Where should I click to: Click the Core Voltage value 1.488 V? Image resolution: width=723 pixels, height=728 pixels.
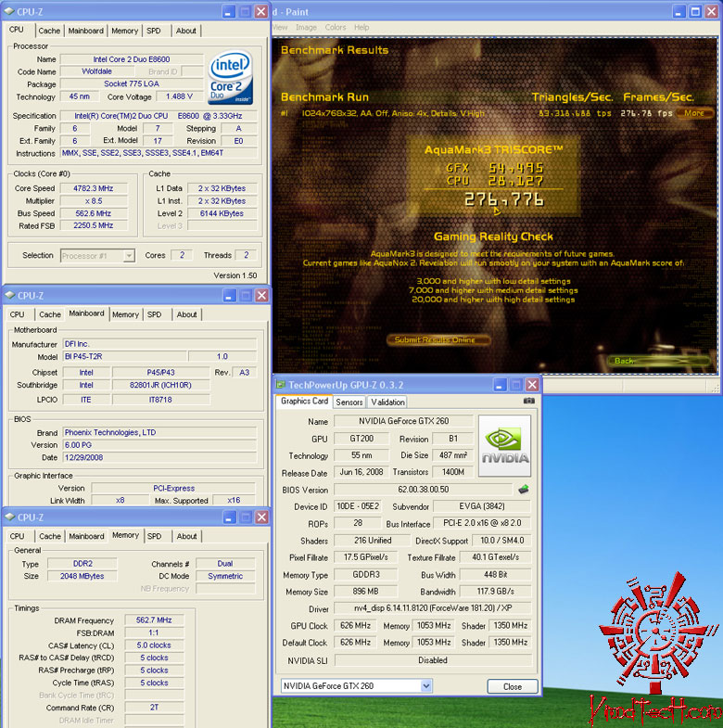click(179, 96)
